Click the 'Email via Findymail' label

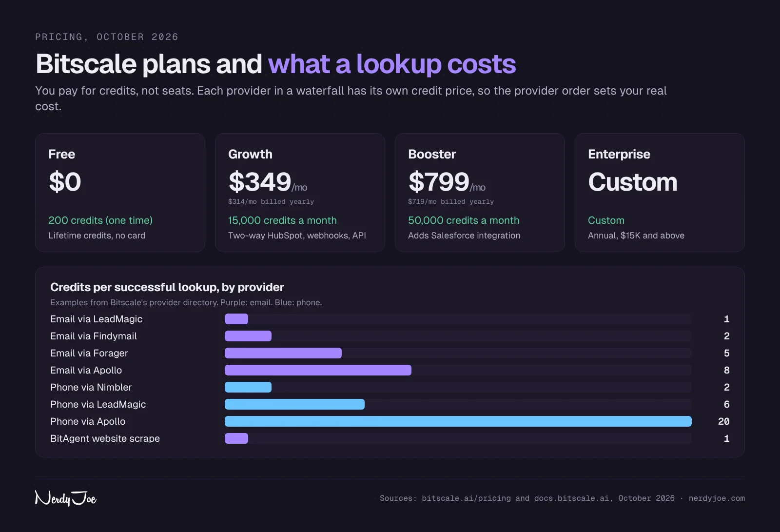[x=94, y=336]
